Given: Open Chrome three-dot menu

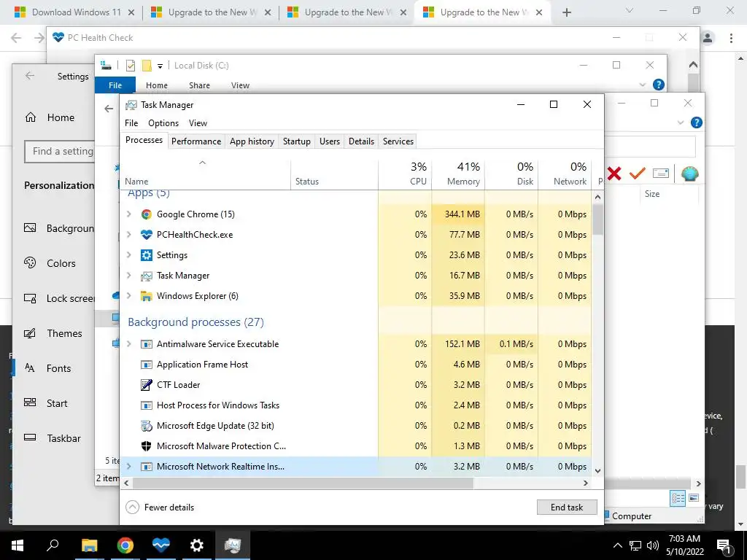Looking at the screenshot, I should pyautogui.click(x=731, y=38).
